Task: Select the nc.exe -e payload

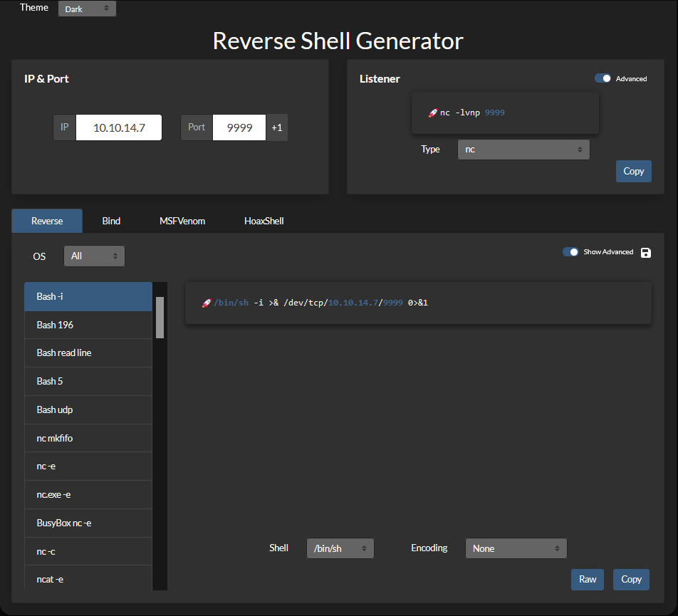Action: coord(88,494)
